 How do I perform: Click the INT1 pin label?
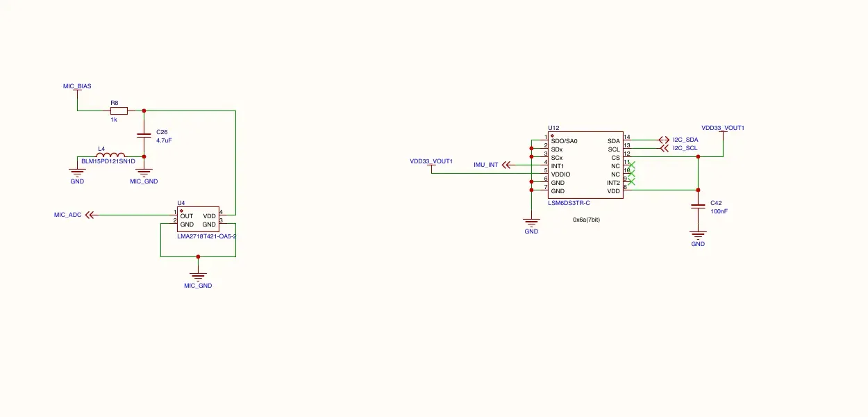558,166
